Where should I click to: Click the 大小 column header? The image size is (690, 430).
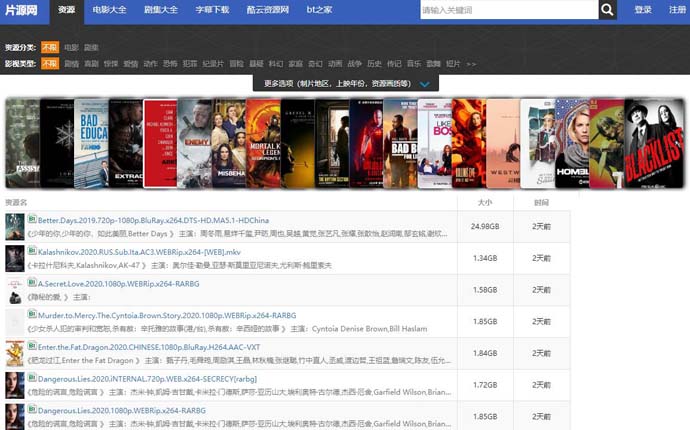485,202
